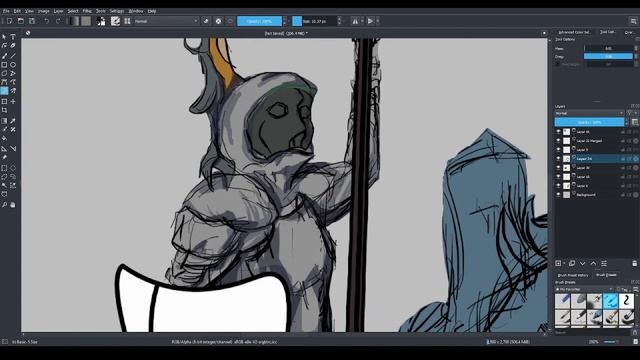Toggle eraser mode in toolbar
Image resolution: width=640 pixels, height=360 pixels.
pos(206,21)
